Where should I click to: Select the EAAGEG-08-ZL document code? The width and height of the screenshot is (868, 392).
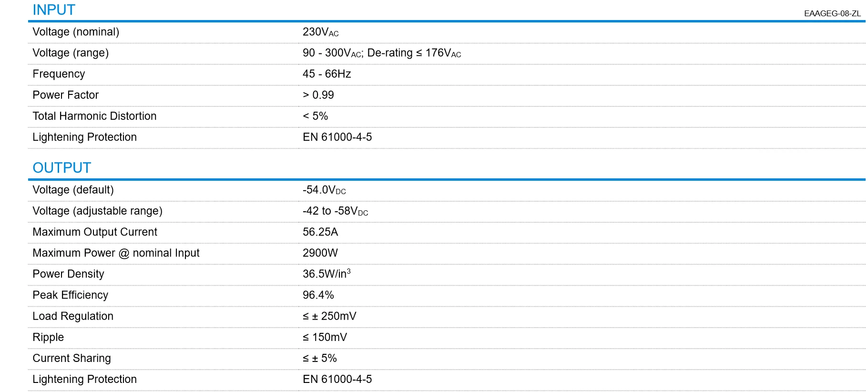(x=832, y=13)
